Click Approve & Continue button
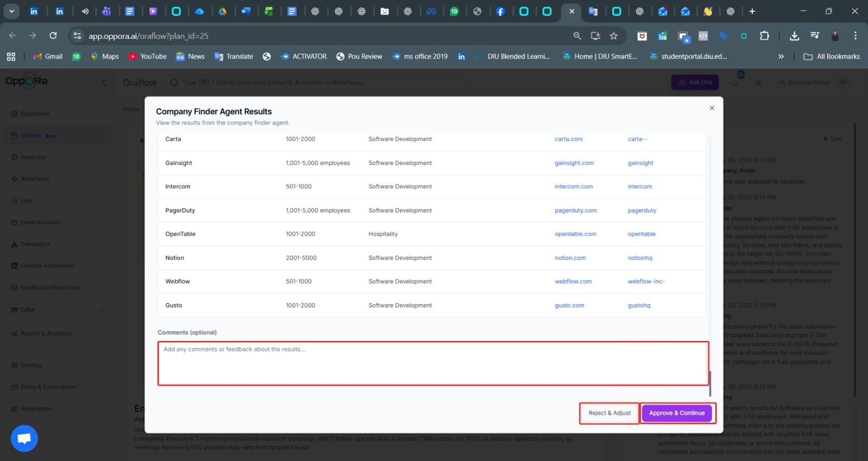Image resolution: width=868 pixels, height=461 pixels. click(676, 413)
